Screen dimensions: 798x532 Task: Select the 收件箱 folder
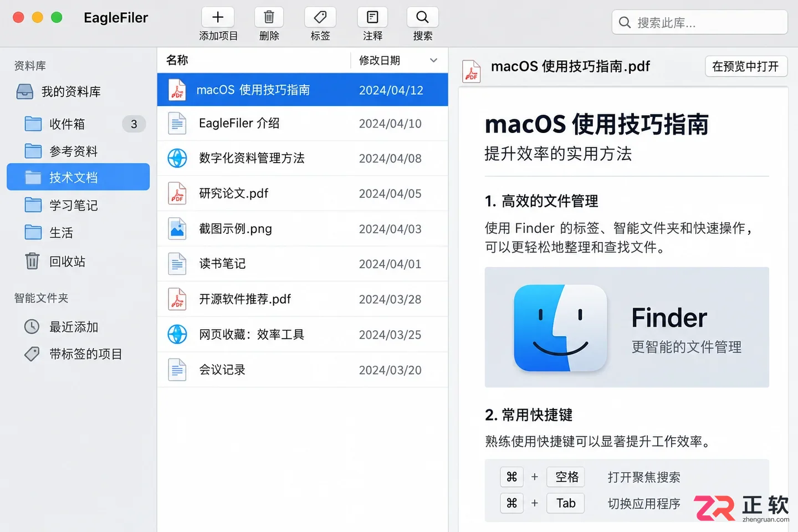tap(78, 124)
